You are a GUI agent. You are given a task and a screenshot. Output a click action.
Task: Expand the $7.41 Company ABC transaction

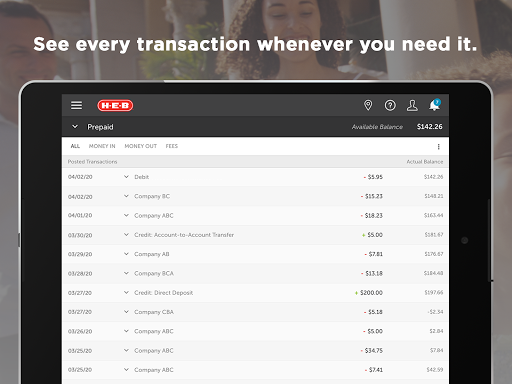pyautogui.click(x=126, y=370)
